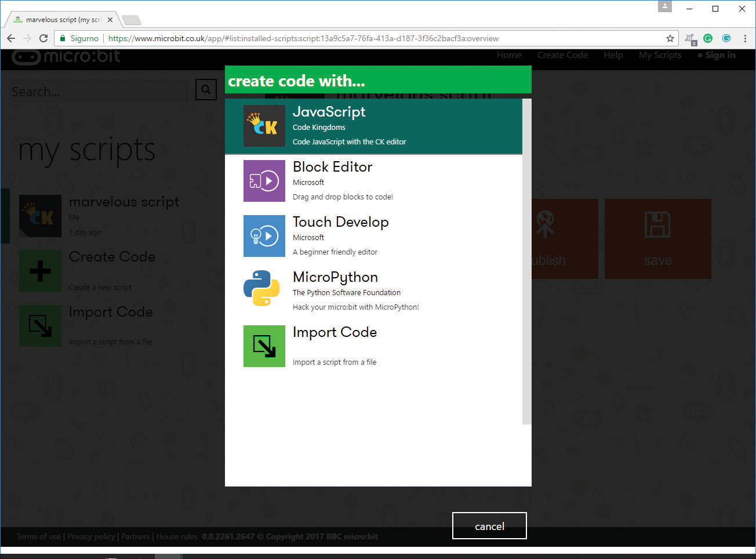Open the Privacy policy link

pyautogui.click(x=91, y=536)
